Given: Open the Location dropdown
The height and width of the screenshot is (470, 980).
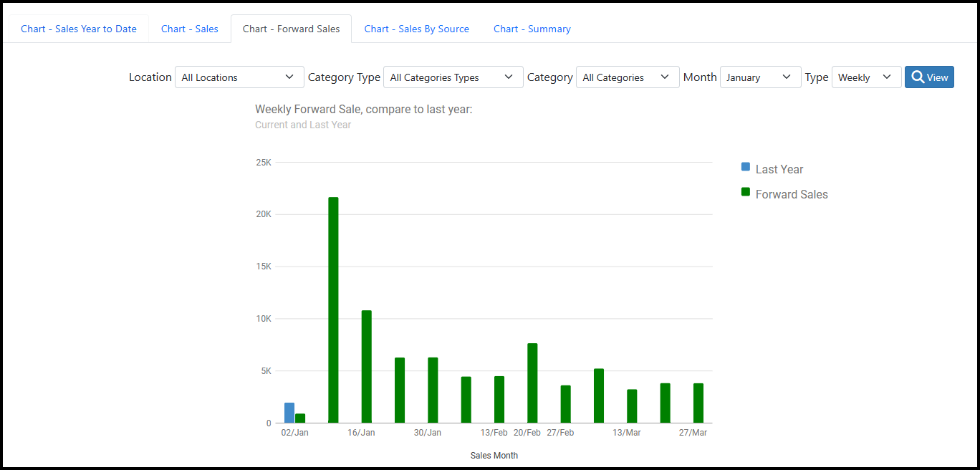Looking at the screenshot, I should pos(239,77).
